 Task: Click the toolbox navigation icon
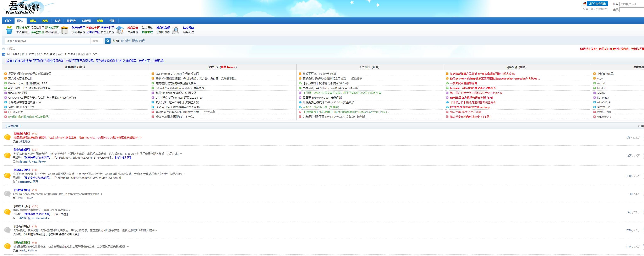(65, 30)
